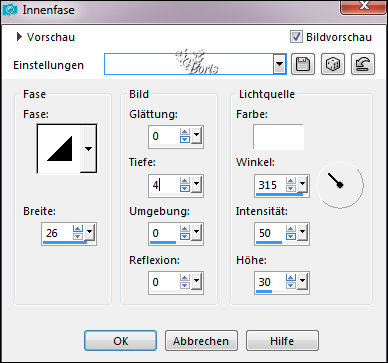Decrease the Tiefe value with down arrow

click(185, 188)
